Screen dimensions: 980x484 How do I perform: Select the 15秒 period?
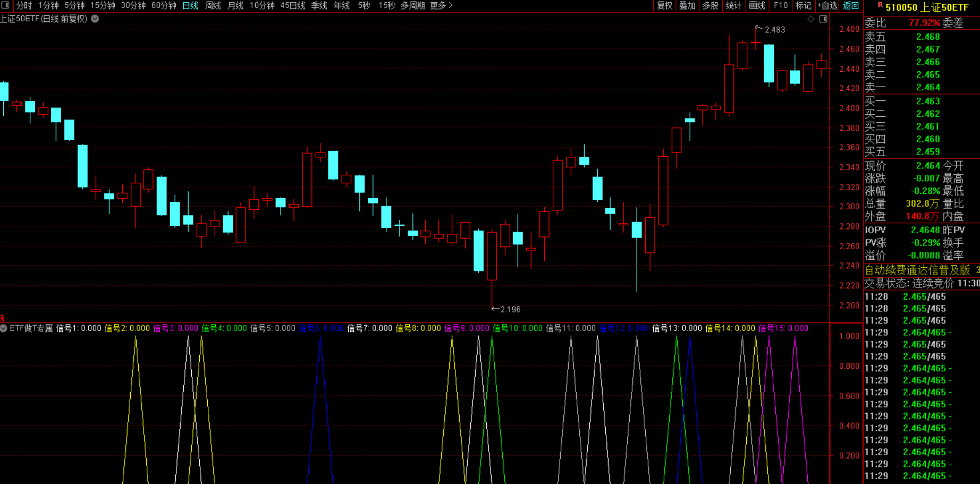click(387, 5)
